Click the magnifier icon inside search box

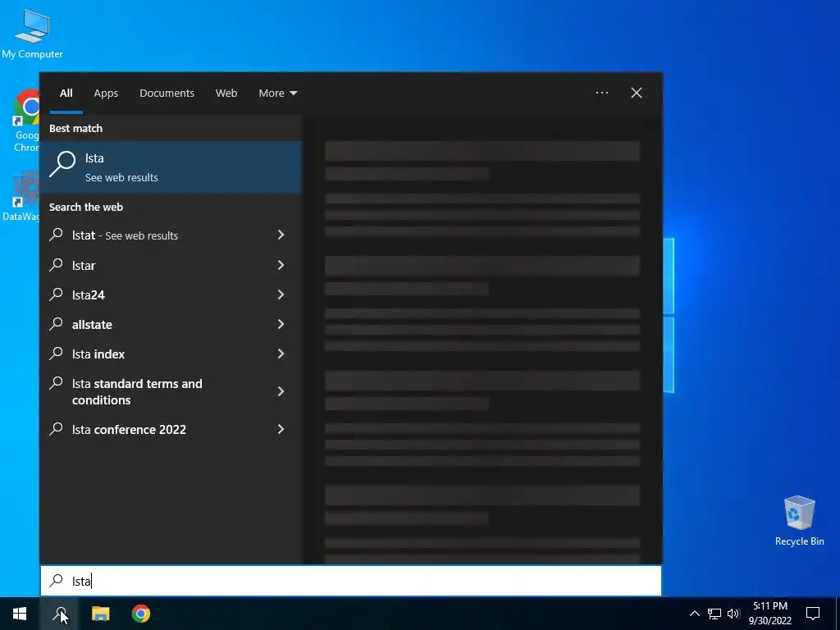[x=57, y=580]
